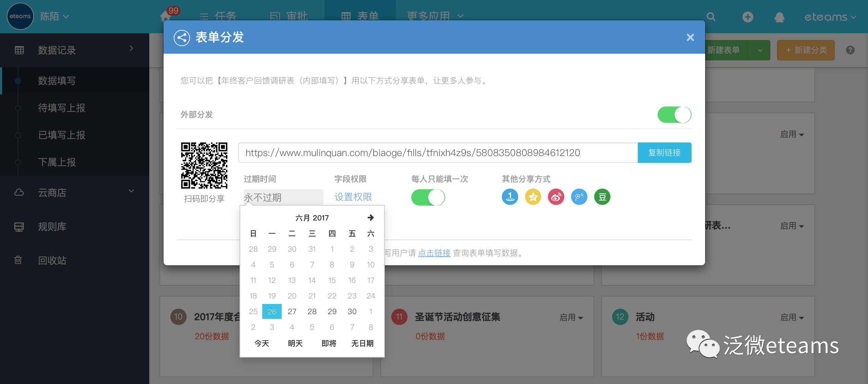Click the first blue share icon

click(510, 197)
